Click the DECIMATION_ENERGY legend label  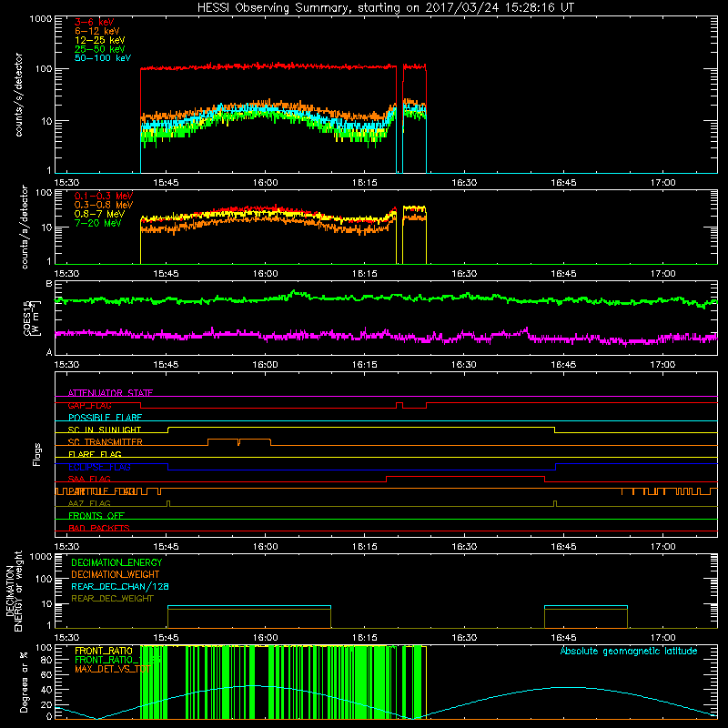point(116,562)
